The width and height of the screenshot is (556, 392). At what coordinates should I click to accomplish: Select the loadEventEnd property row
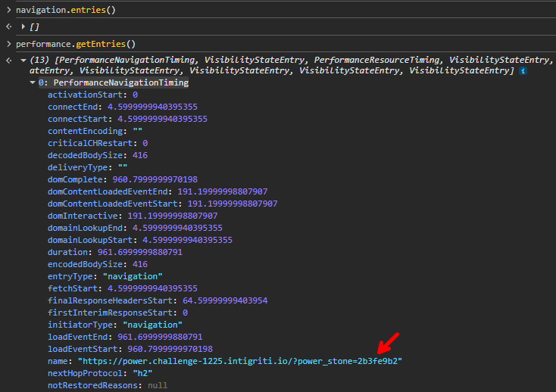[x=125, y=337]
